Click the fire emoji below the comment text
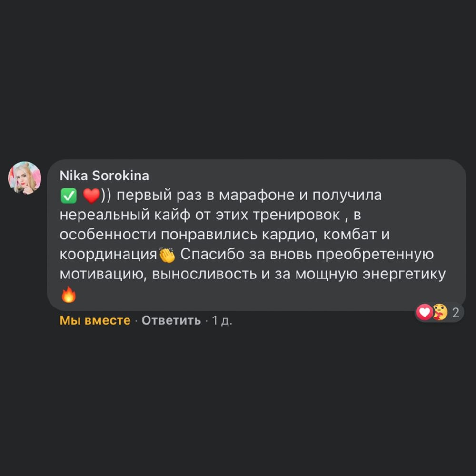 69,295
